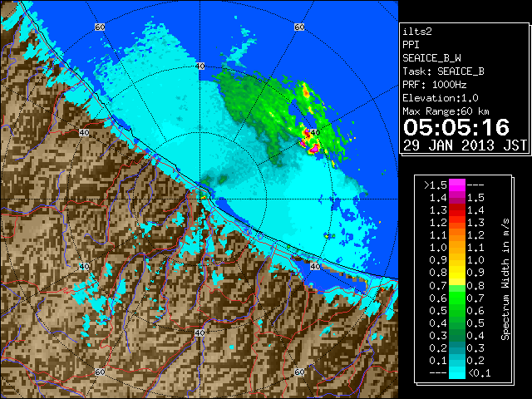Click the "<0.1" legend label
The width and height of the screenshot is (532, 399).
point(479,373)
